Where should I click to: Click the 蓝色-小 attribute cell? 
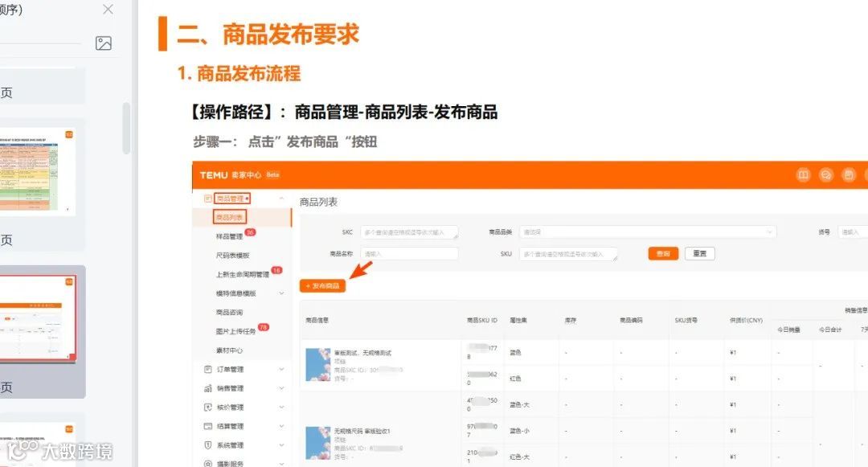tap(519, 431)
